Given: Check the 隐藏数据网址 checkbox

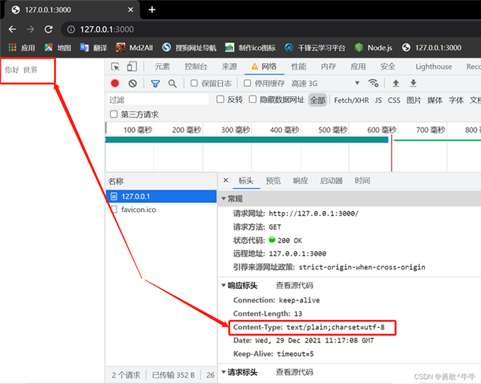Looking at the screenshot, I should click(x=253, y=99).
